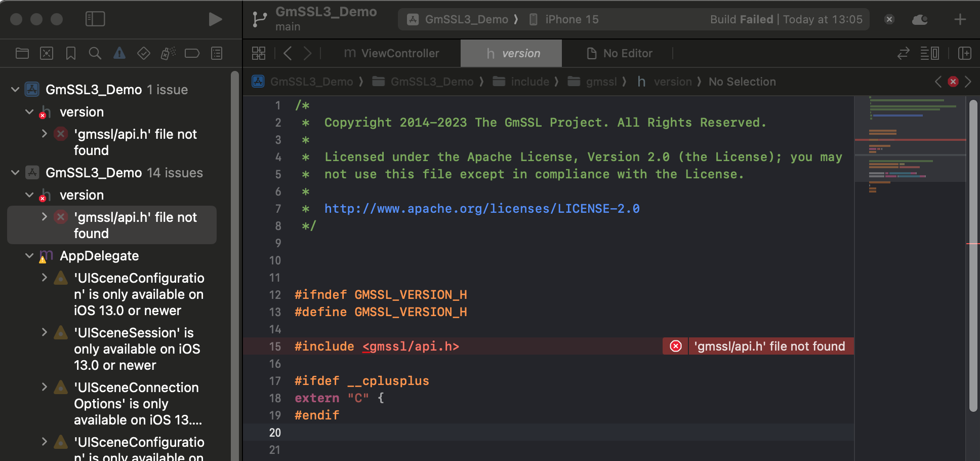Expand the 'UISceneConnectionOptions' warning
Image resolution: width=980 pixels, height=461 pixels.
click(44, 387)
